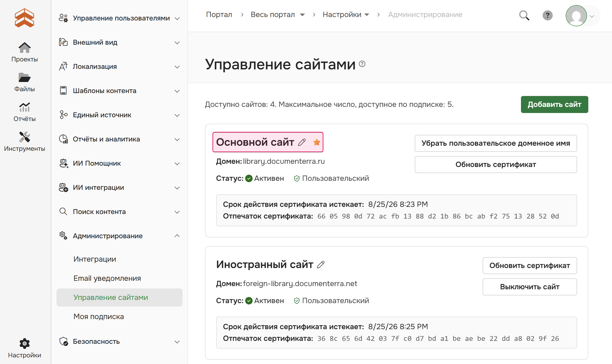The width and height of the screenshot is (612, 364).
Task: Open Отчёты chart icon
Action: 24,107
